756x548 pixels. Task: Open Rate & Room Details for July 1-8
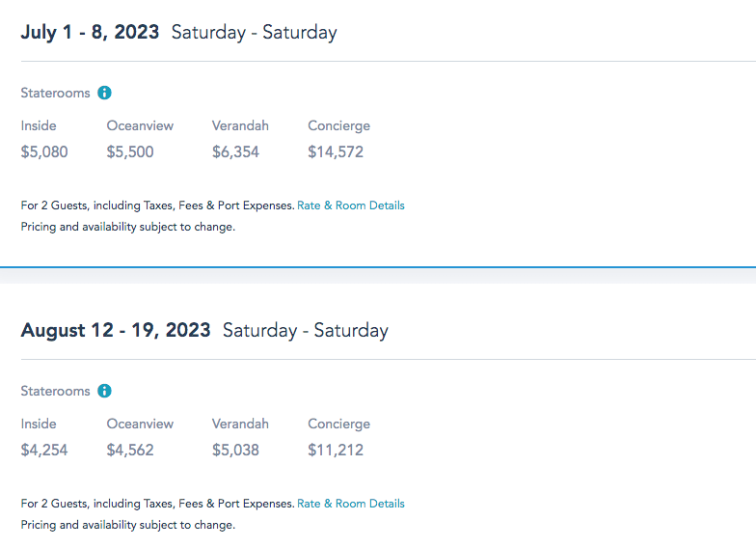click(351, 205)
